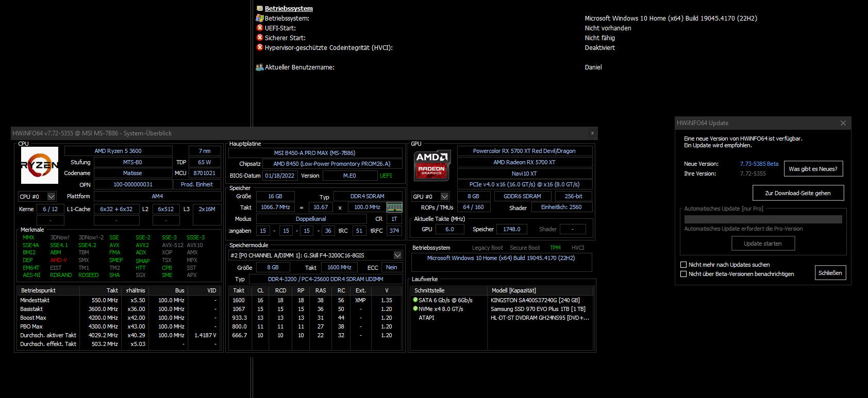This screenshot has height=398, width=868.
Task: Click the AVX2 feature flag
Action: 142,245
